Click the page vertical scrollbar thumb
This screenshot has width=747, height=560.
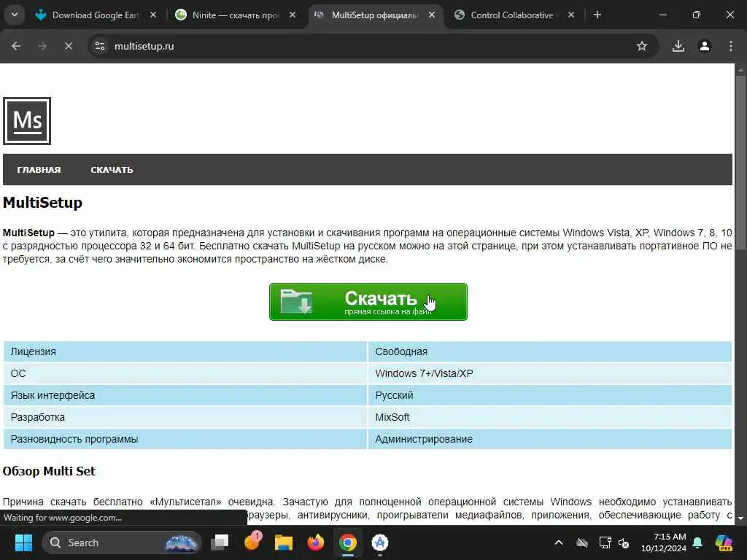point(741,162)
